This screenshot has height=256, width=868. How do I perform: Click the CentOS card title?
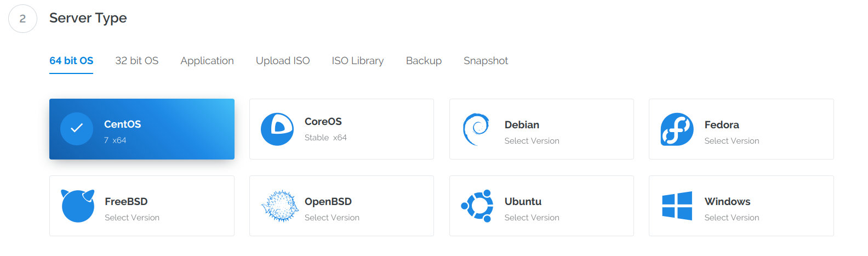click(123, 124)
